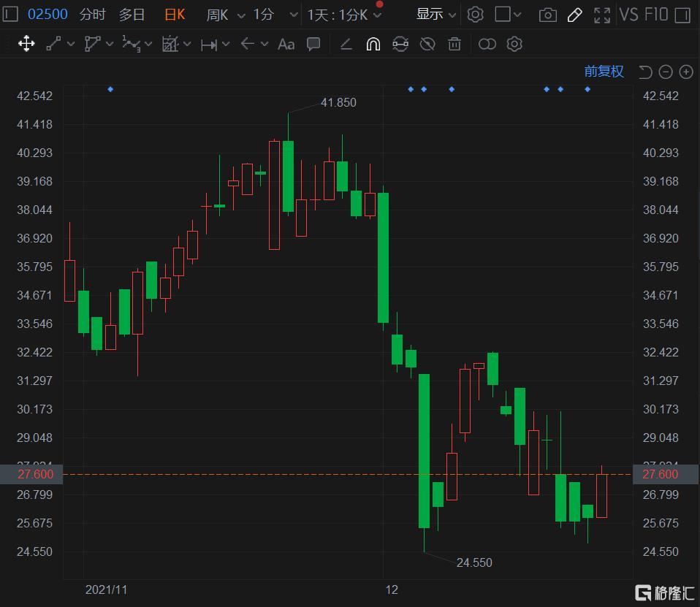This screenshot has height=607, width=700.
Task: Click the fullscreen expand icon
Action: pos(602,15)
